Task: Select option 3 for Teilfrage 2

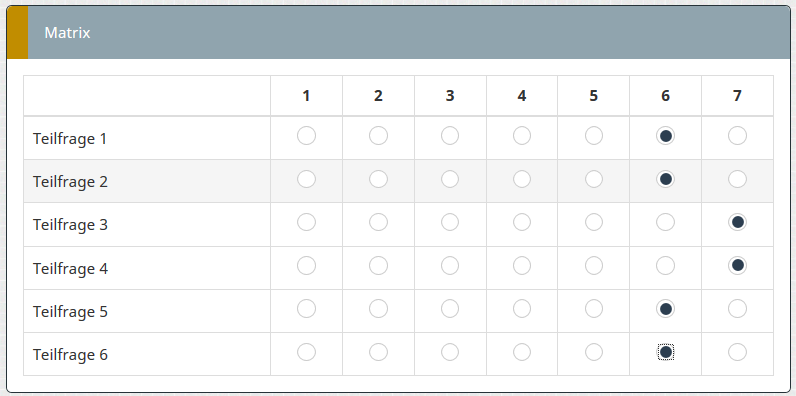Action: pos(450,179)
